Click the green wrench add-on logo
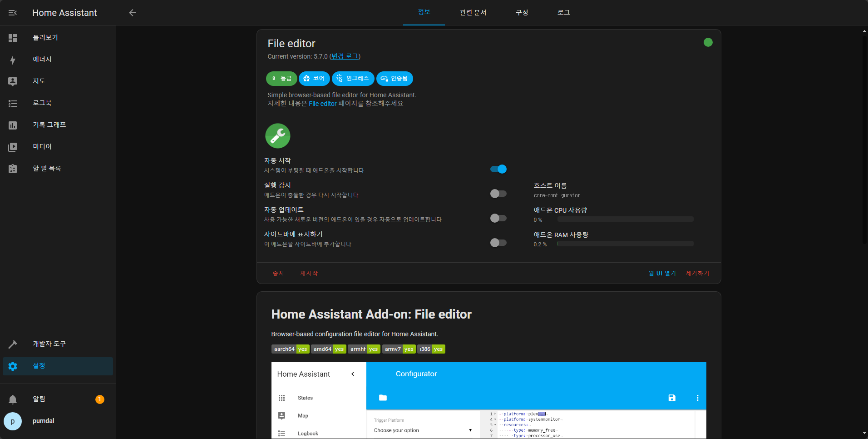Image resolution: width=868 pixels, height=439 pixels. pyautogui.click(x=278, y=136)
